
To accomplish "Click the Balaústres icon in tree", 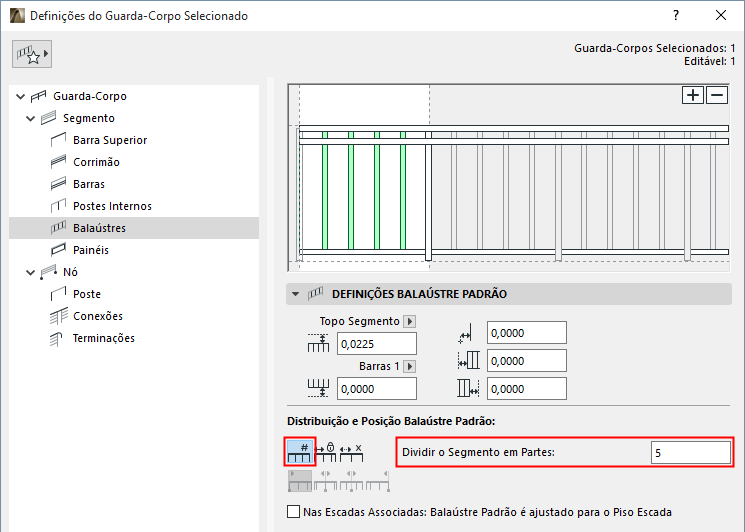I will (x=58, y=228).
